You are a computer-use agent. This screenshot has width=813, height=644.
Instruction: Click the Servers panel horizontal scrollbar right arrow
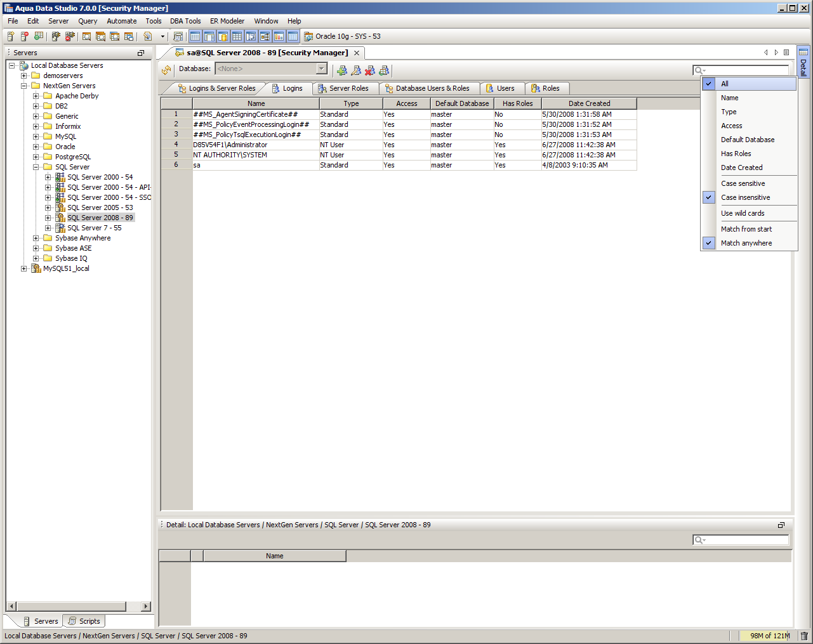click(146, 606)
